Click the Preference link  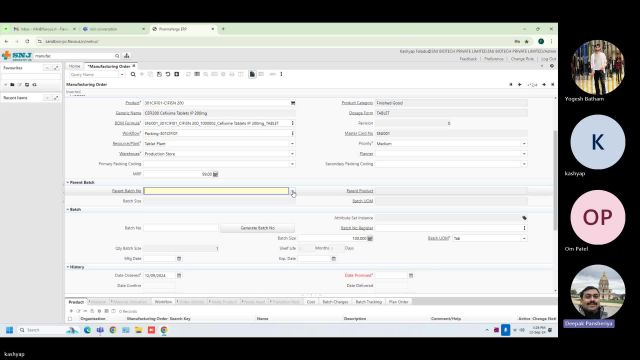(x=493, y=59)
